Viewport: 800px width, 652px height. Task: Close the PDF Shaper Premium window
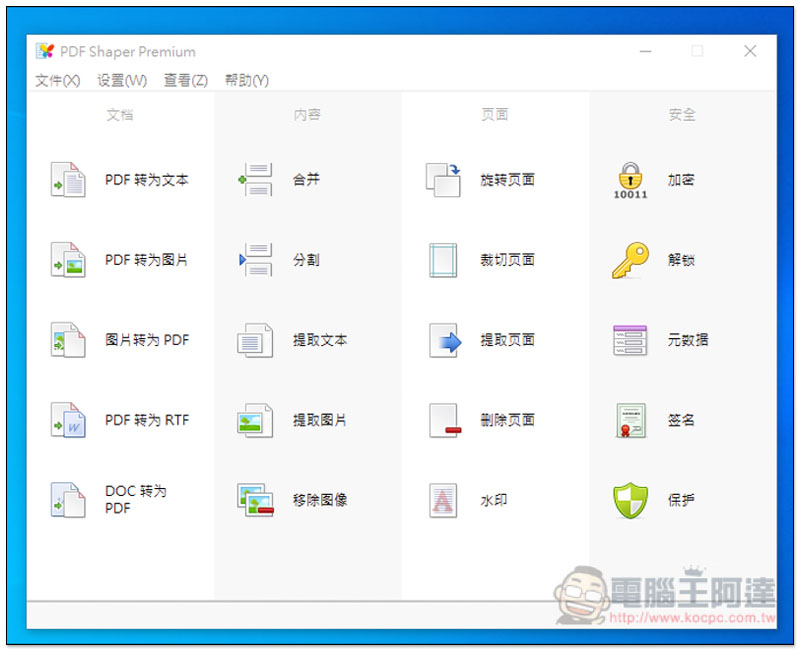750,51
